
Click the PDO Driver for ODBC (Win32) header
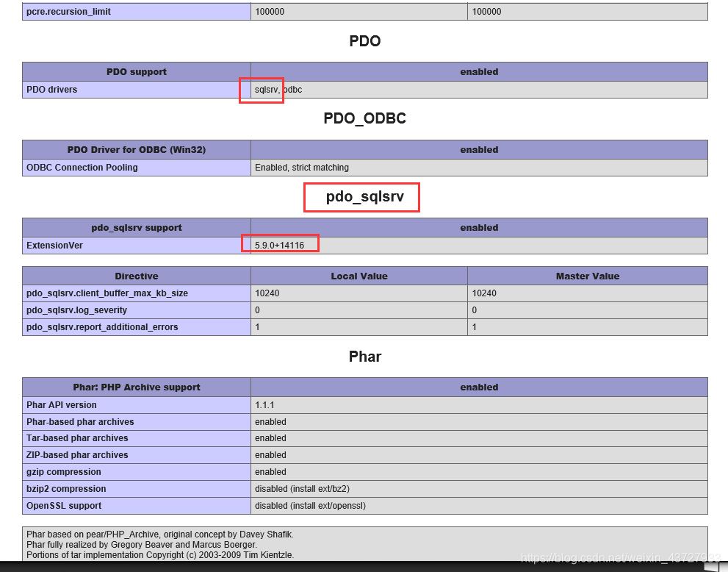(x=136, y=149)
